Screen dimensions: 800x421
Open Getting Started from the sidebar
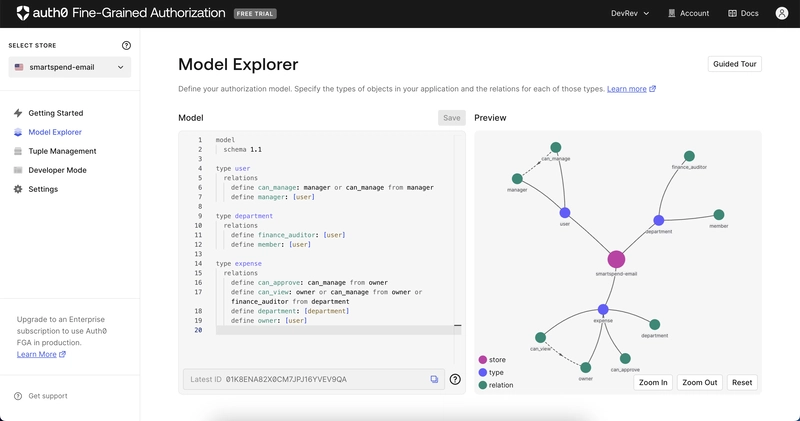[55, 113]
